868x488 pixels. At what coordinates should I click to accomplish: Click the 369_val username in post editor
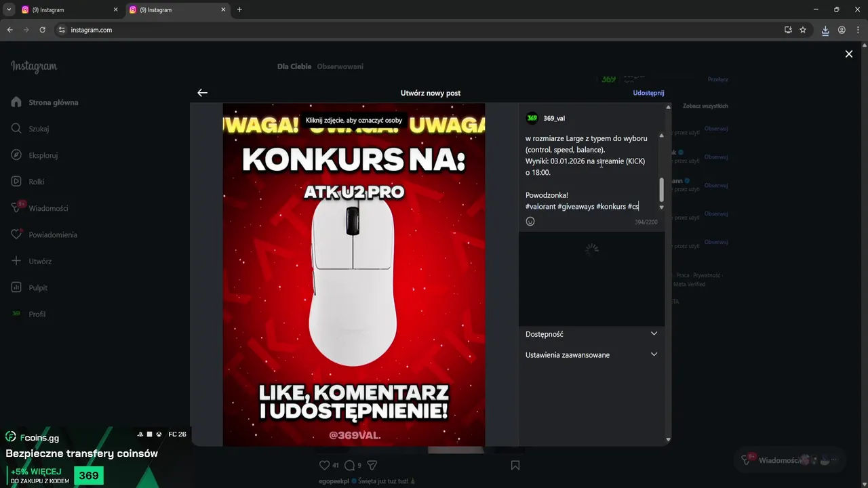pos(554,118)
